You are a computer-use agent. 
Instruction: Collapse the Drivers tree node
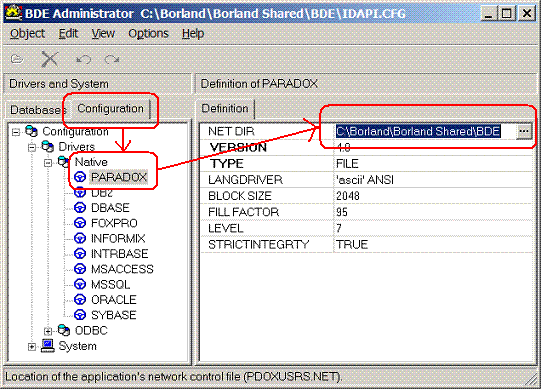point(32,147)
